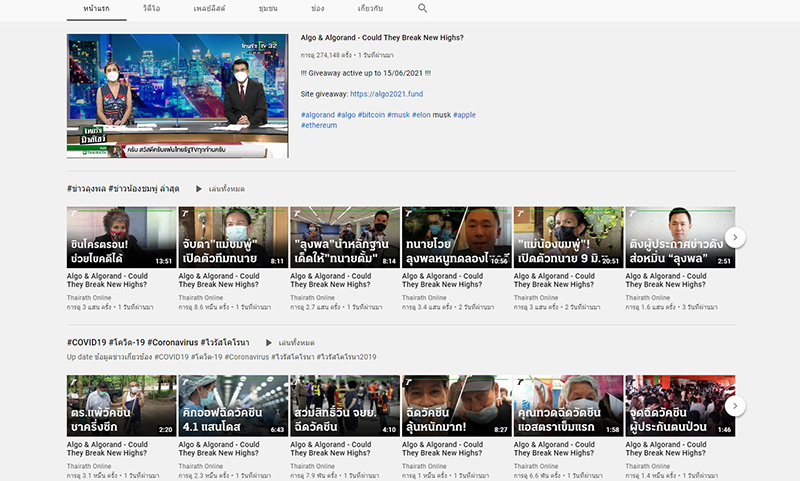Click the #ethereum hashtag link

(x=320, y=126)
